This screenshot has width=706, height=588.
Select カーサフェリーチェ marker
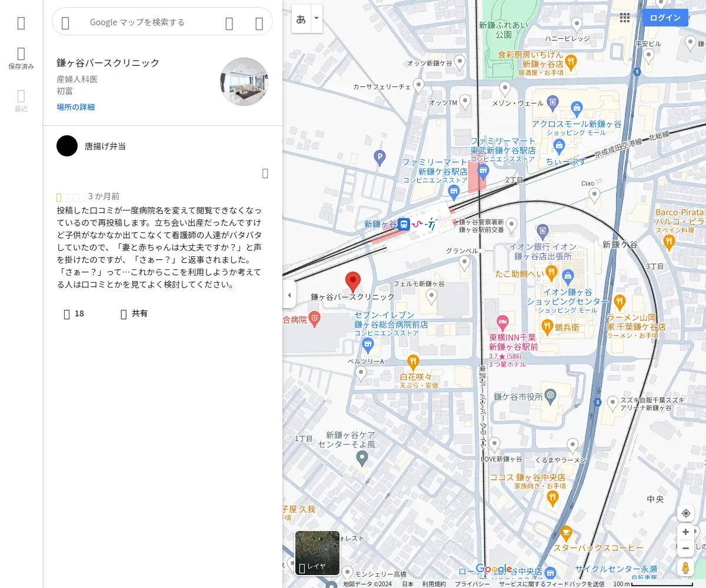click(x=419, y=86)
